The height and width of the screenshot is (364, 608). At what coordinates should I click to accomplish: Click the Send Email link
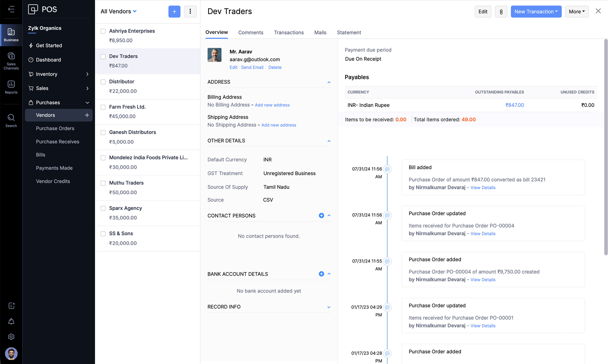point(252,67)
